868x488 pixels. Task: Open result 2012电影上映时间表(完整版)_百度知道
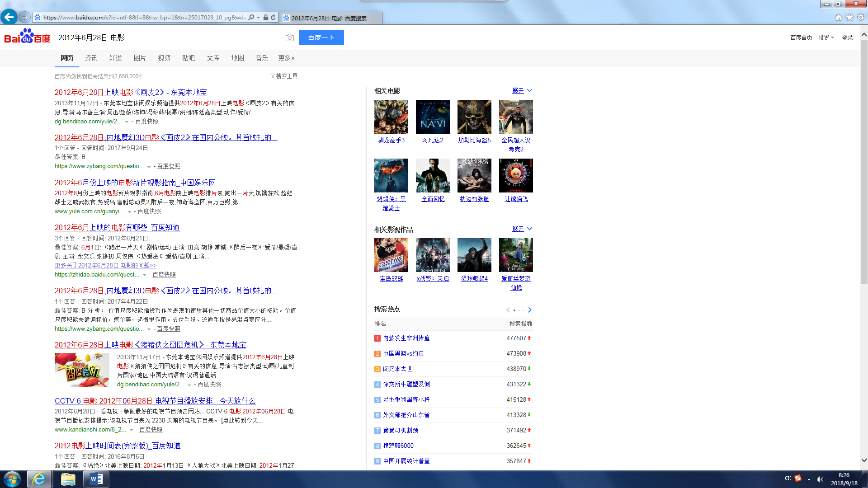click(118, 446)
